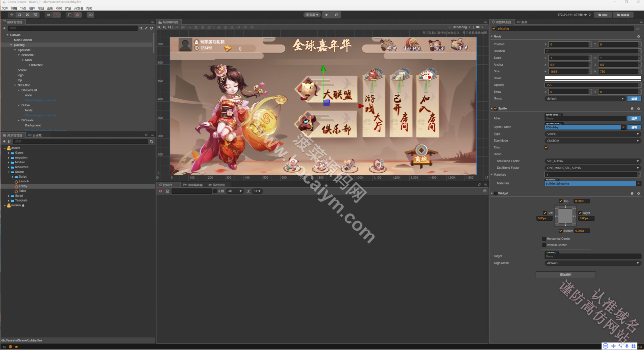Open the Sprite Type dropdown
Image resolution: width=644 pixels, height=350 pixels.
coord(593,134)
